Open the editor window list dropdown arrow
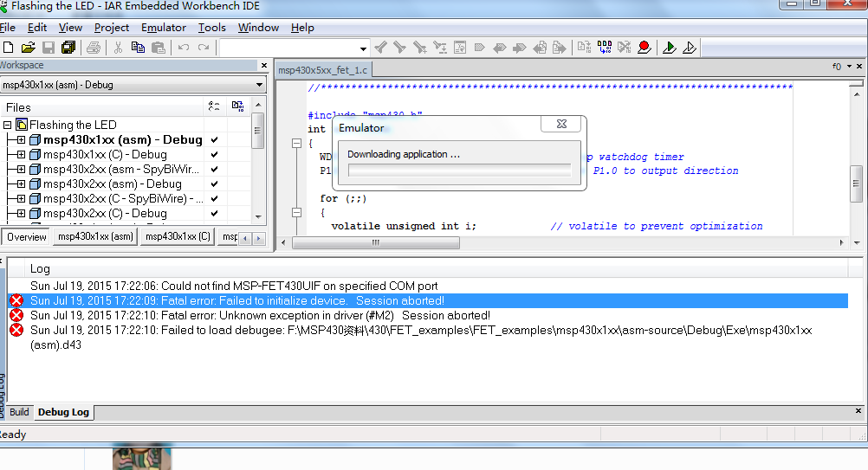 tap(849, 67)
